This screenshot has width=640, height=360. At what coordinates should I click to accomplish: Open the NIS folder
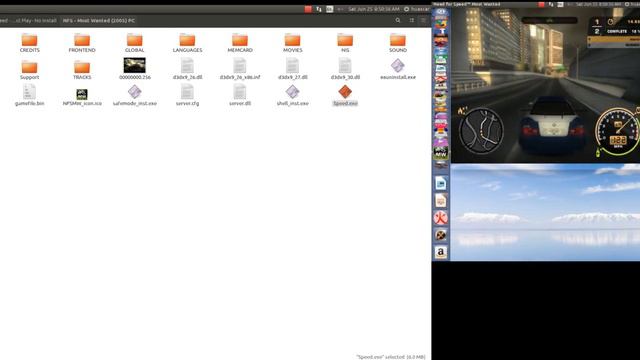(345, 43)
